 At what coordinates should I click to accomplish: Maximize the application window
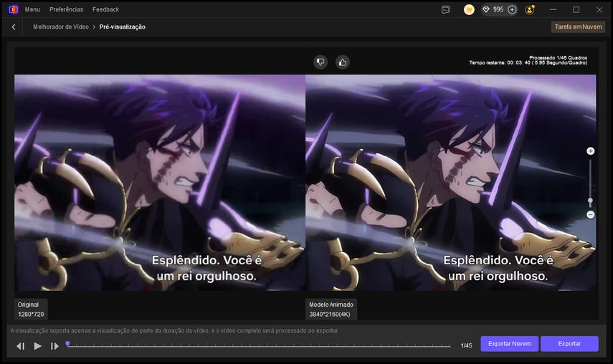[x=576, y=9]
